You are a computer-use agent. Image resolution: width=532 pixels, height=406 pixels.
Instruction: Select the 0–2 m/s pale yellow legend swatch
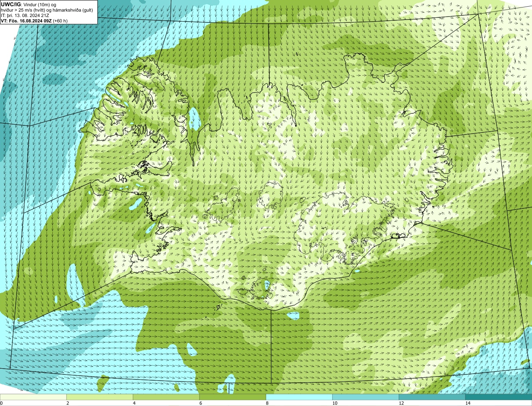(x=33, y=397)
